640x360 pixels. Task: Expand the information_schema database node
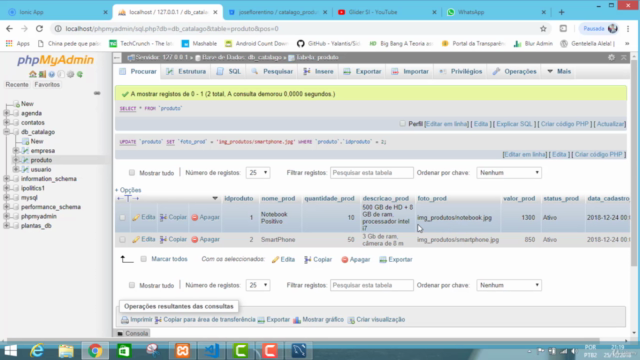click(7, 179)
